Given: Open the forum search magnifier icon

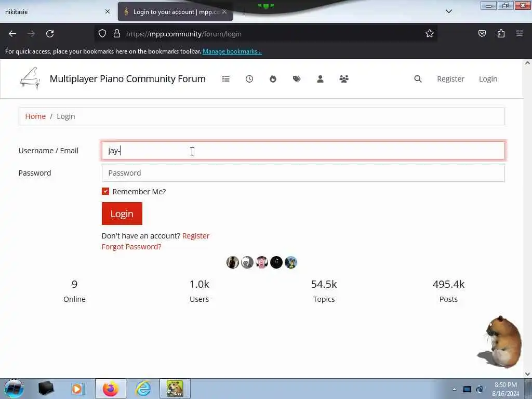Looking at the screenshot, I should coord(418,79).
